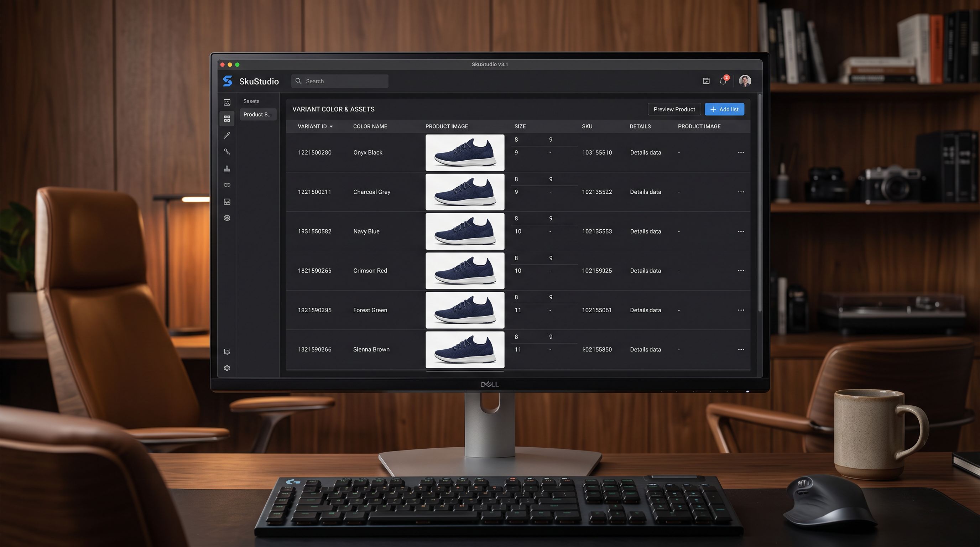Open the table layout sidebar icon
This screenshot has width=980, height=547.
tap(227, 202)
